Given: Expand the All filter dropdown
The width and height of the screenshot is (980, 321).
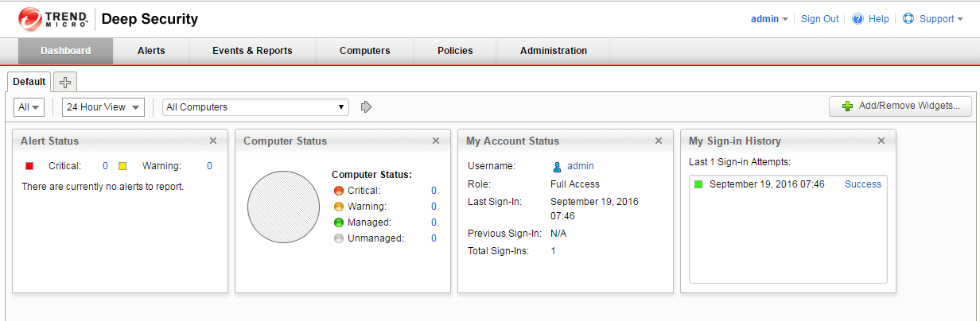Looking at the screenshot, I should [29, 107].
